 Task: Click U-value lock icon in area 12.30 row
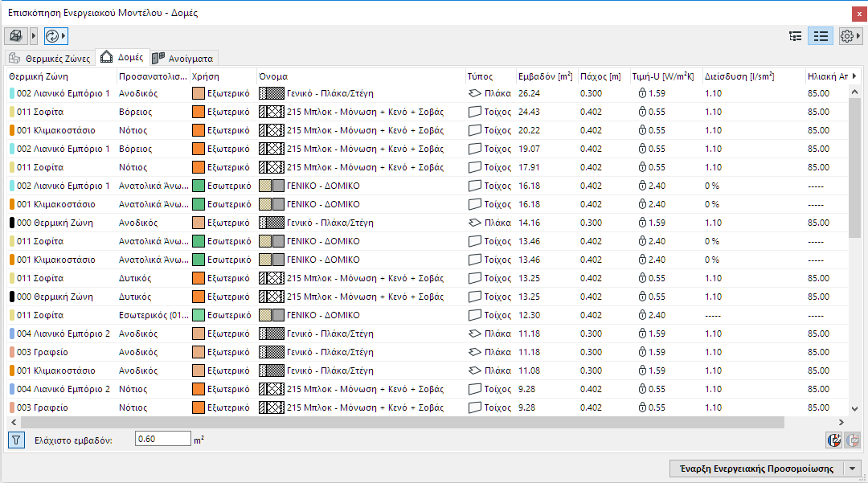[x=642, y=315]
